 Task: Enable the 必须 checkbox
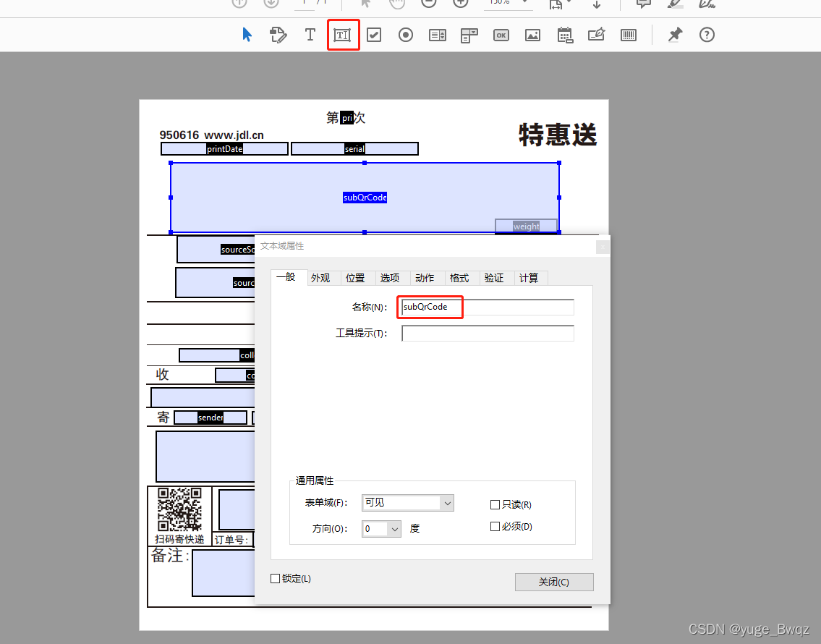pos(495,526)
